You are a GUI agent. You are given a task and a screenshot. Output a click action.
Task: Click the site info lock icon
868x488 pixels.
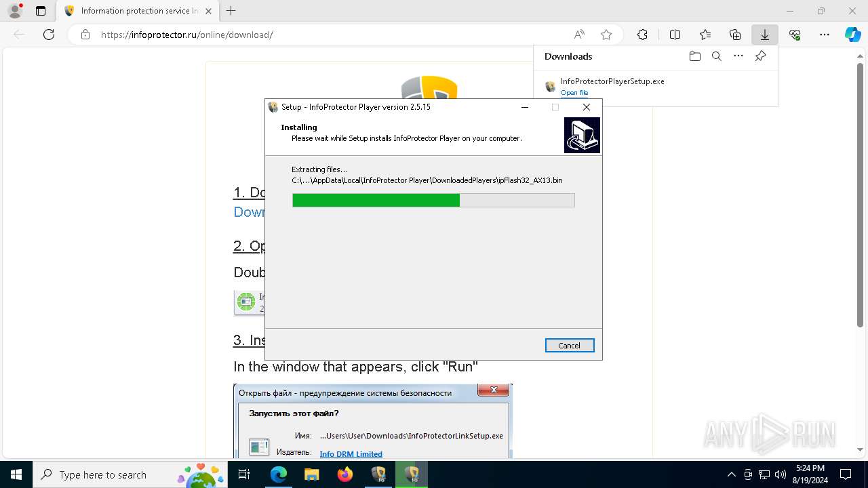(85, 35)
